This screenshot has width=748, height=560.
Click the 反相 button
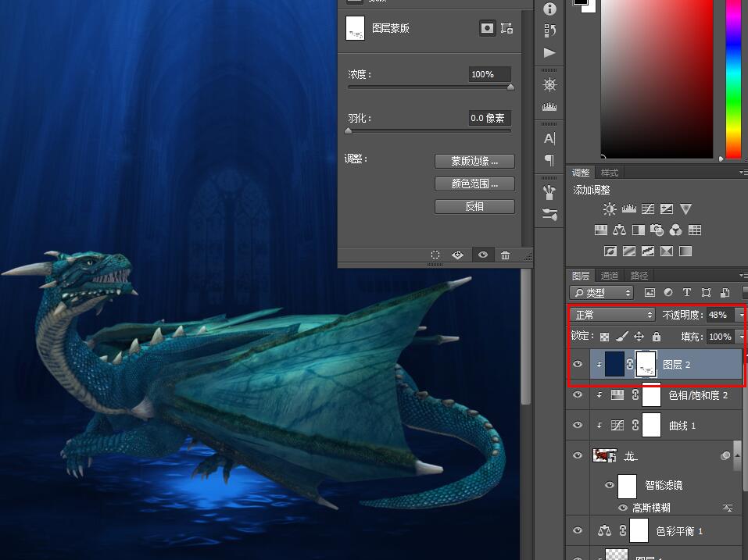[474, 206]
